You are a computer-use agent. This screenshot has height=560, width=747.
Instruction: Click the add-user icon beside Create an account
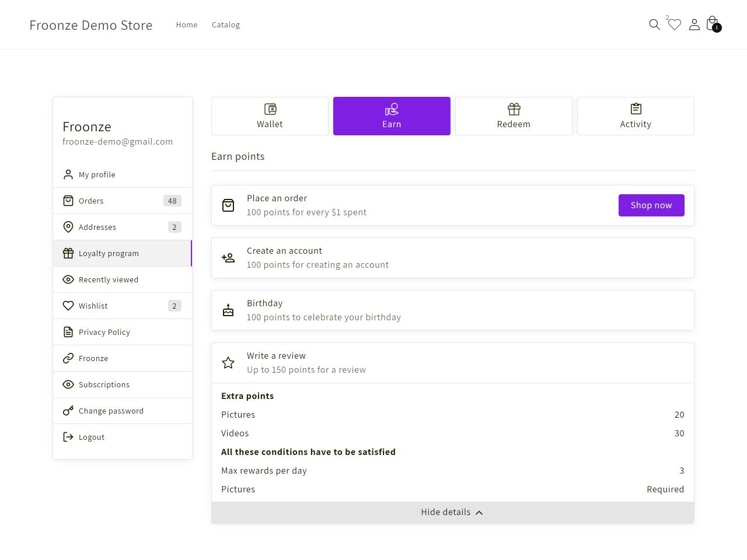(228, 258)
